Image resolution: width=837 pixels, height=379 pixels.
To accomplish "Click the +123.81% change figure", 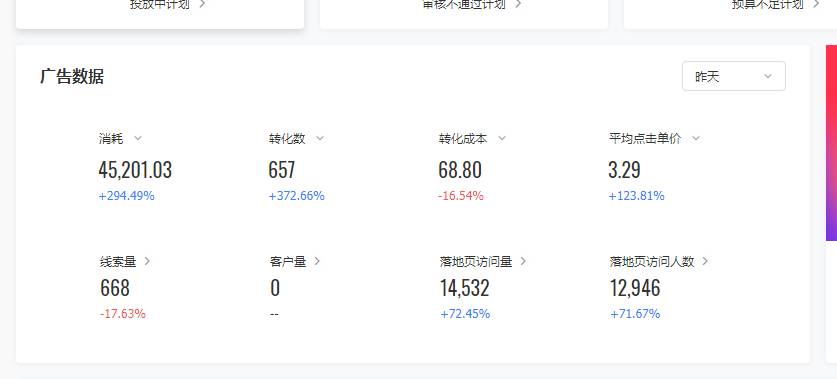I will pyautogui.click(x=636, y=196).
